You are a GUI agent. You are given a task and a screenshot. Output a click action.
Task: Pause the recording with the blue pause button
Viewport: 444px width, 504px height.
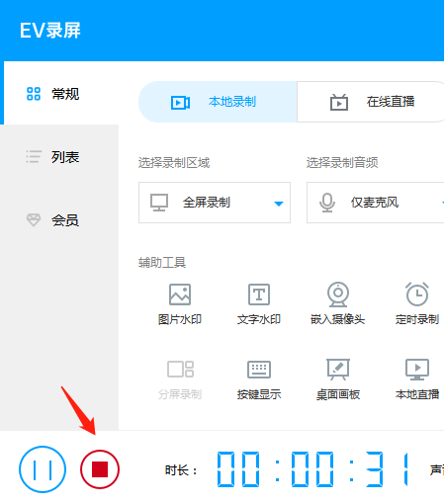point(43,469)
